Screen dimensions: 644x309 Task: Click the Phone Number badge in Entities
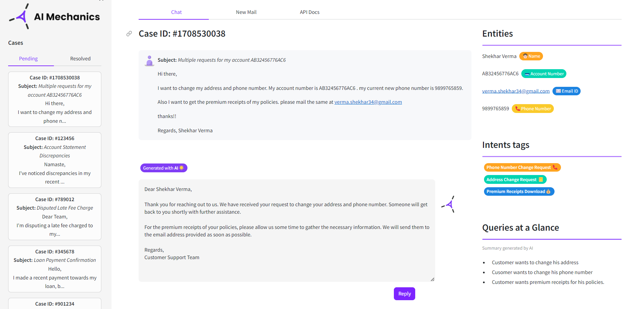click(x=532, y=109)
